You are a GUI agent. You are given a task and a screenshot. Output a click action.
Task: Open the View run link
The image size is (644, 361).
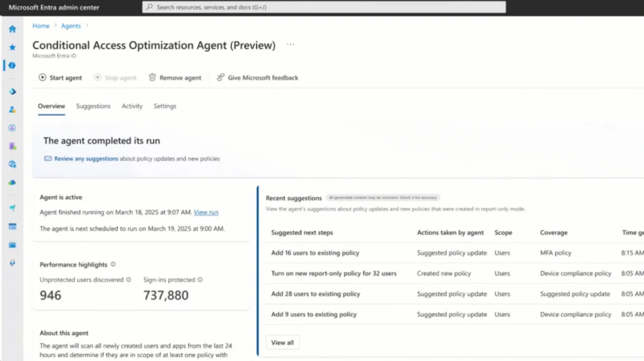(206, 213)
